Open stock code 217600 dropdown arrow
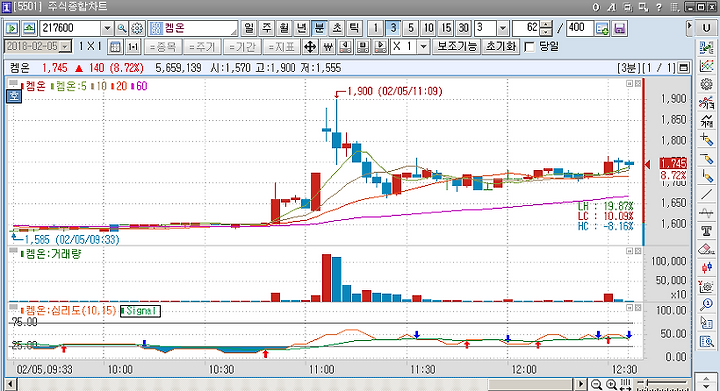Viewport: 720px width, 391px height. (x=107, y=28)
